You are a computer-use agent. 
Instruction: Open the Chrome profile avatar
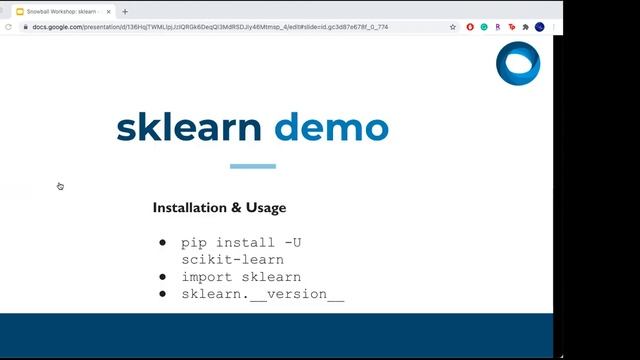point(540,27)
